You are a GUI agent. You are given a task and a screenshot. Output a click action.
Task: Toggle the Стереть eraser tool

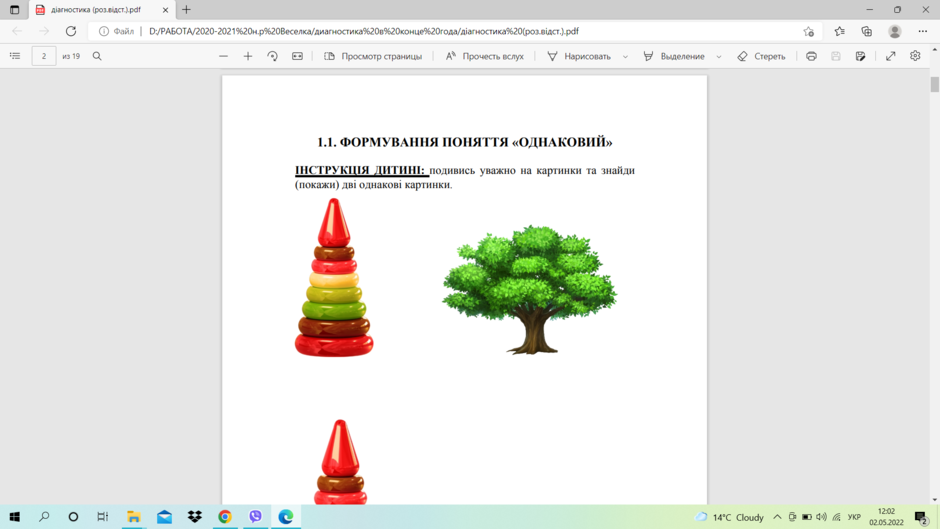[761, 56]
